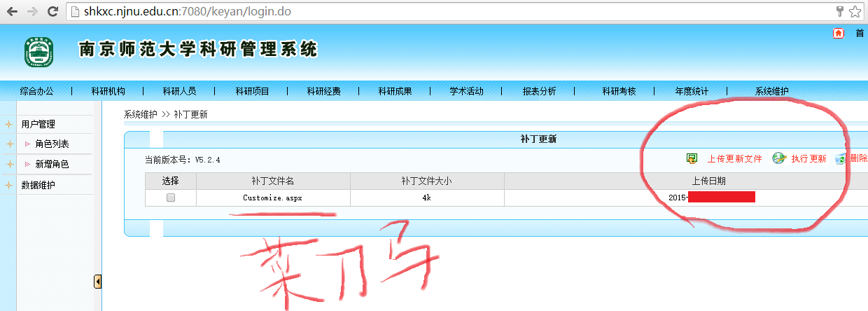Screen dimensions: 868x311
Task: Tick checkbox for Customize.aspx row
Action: [171, 198]
